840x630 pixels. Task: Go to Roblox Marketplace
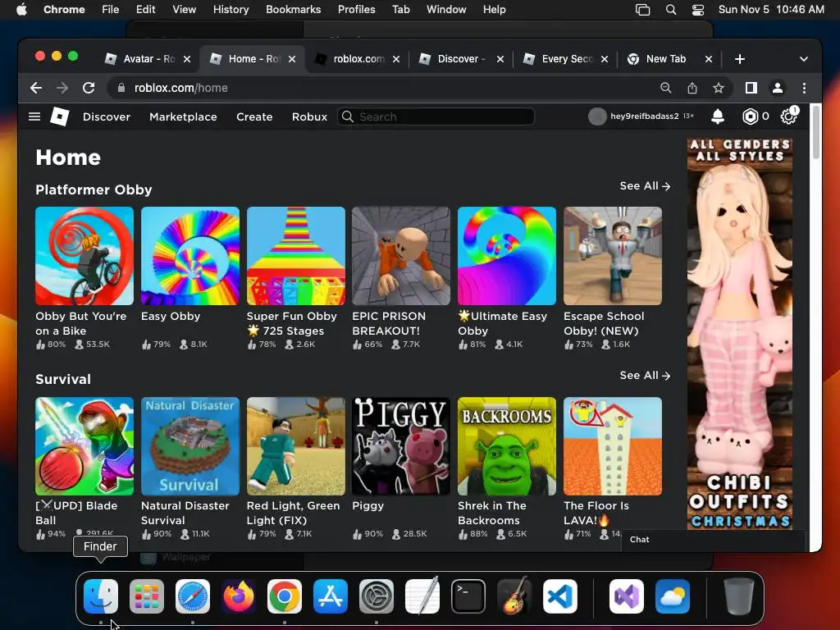click(x=183, y=116)
